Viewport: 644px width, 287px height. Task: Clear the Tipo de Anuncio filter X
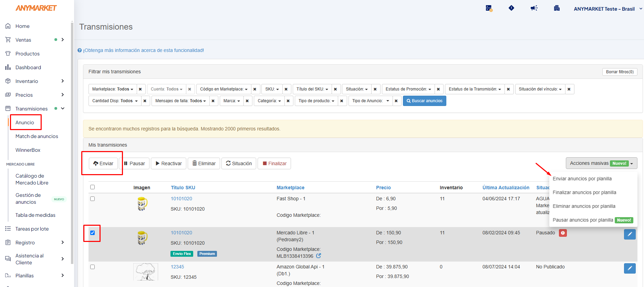tap(396, 101)
